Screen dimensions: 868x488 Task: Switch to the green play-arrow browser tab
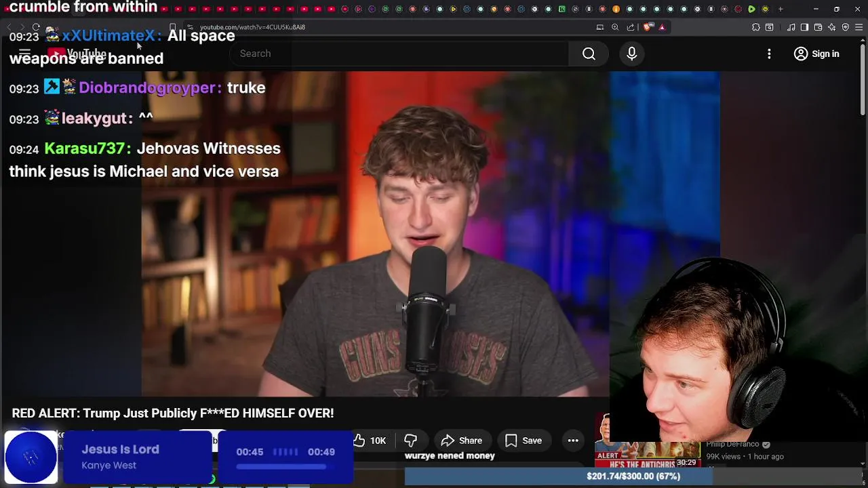click(751, 9)
